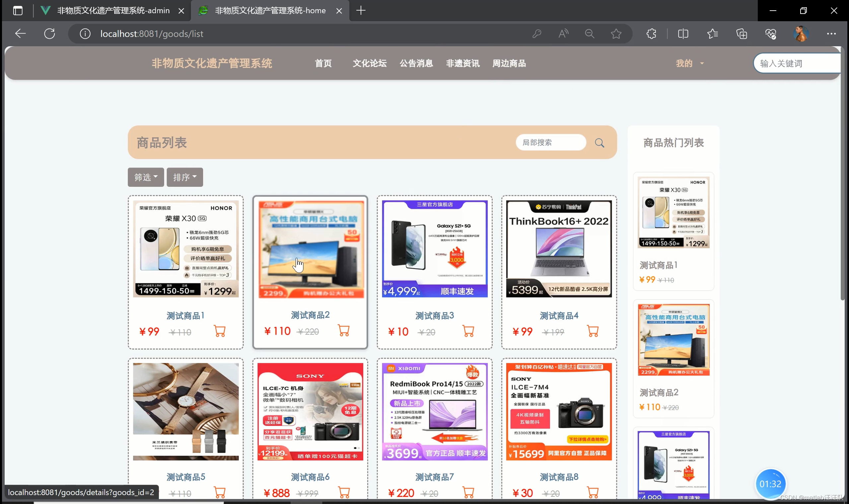
Task: Close the admin tab
Action: tap(181, 11)
